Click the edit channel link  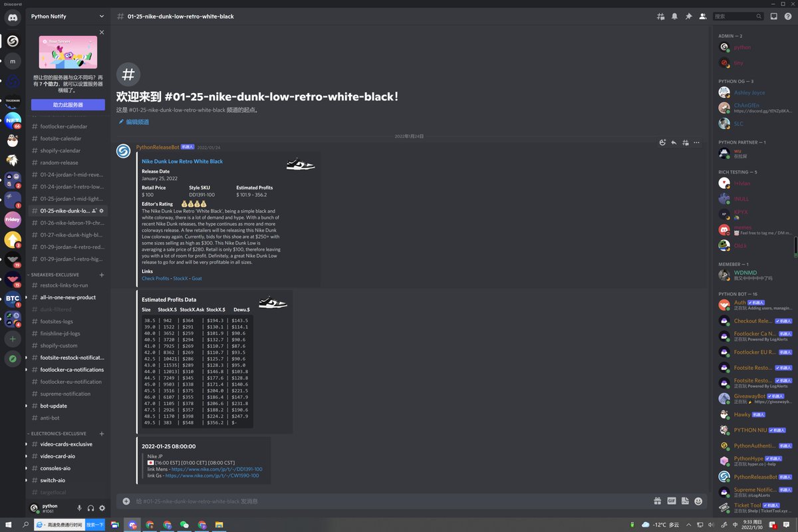click(133, 122)
